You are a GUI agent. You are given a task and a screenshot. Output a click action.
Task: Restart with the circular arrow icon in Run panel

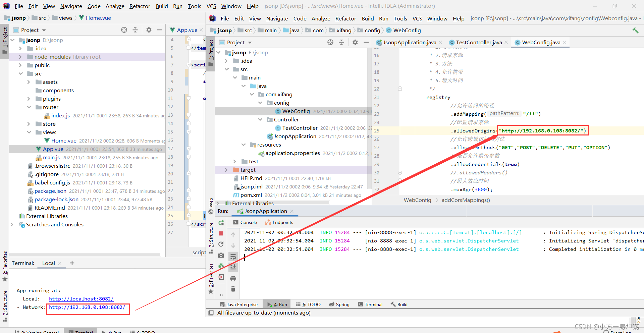221,244
